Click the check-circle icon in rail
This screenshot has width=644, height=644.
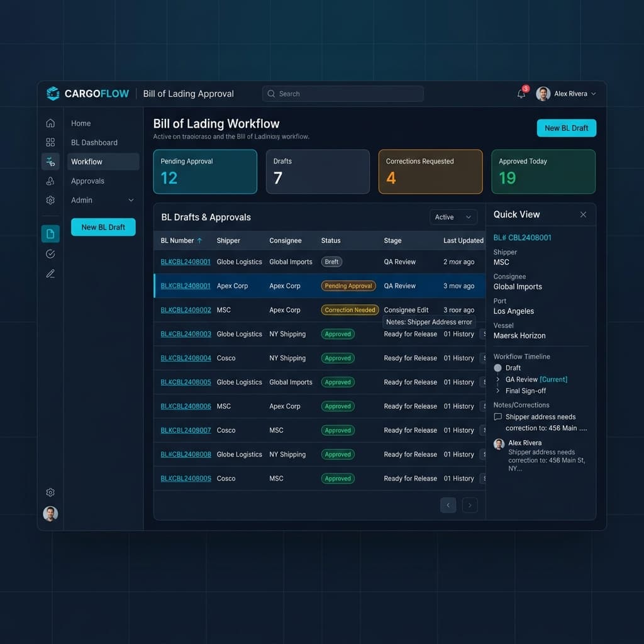point(50,254)
